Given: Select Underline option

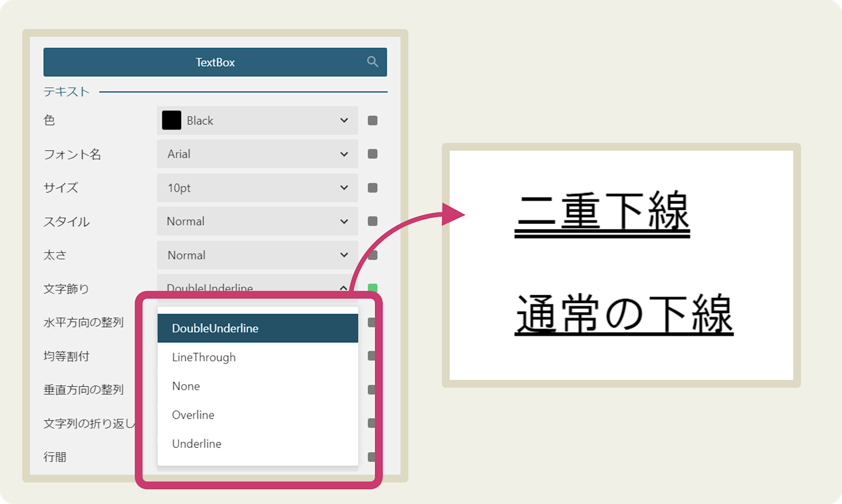Looking at the screenshot, I should pyautogui.click(x=258, y=444).
